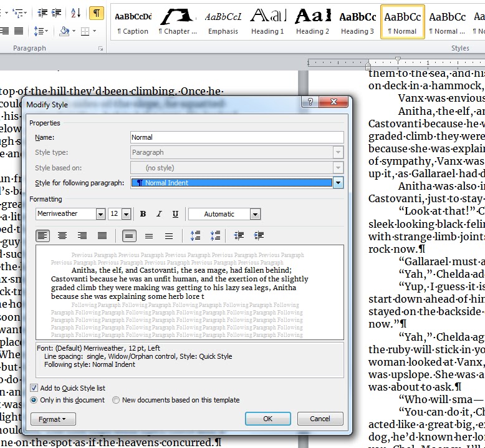Select single line spacing in dialog
Screen dimensions: 485x448
pyautogui.click(x=129, y=236)
